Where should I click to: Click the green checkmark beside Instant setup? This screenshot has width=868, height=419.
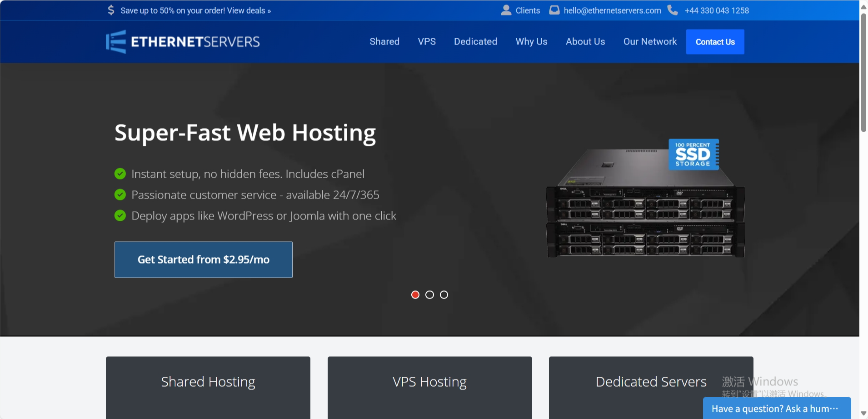coord(120,174)
